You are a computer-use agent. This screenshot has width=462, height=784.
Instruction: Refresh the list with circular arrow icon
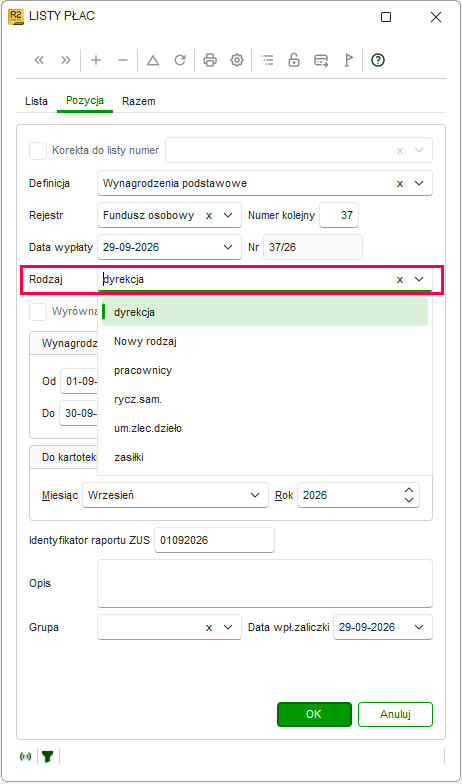(x=180, y=60)
